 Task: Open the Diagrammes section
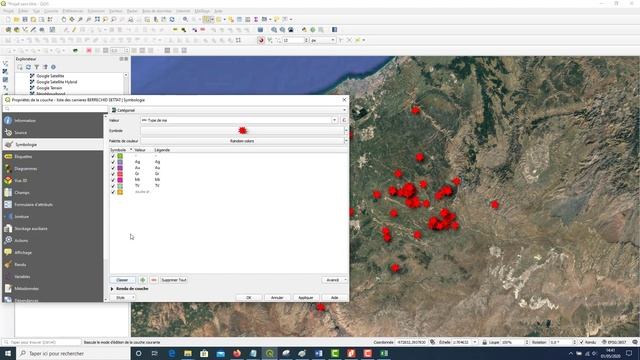click(x=53, y=169)
